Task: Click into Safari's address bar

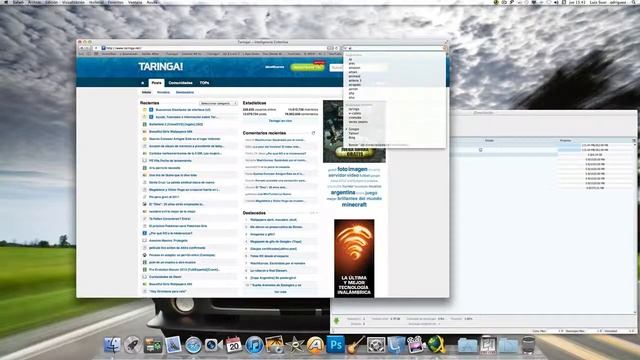Action: [x=214, y=48]
